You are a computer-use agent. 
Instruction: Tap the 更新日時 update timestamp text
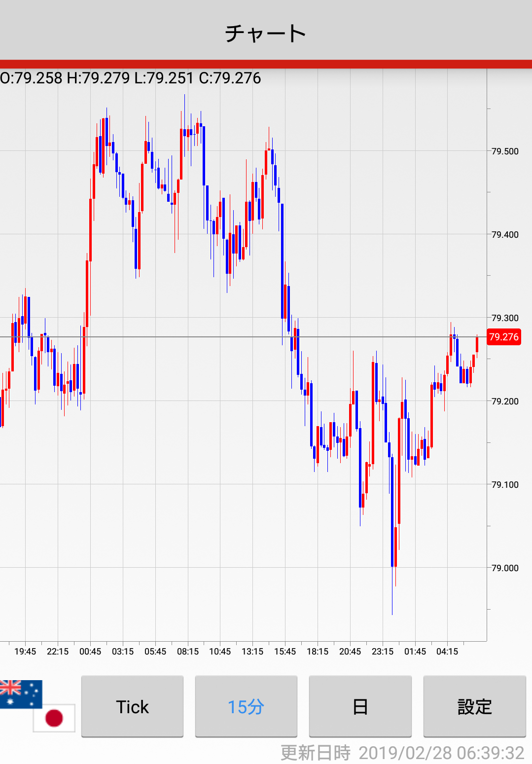[x=402, y=753]
